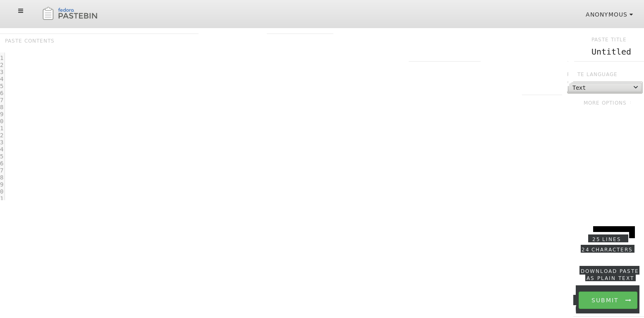Click the PASTE TITLE label

[609, 40]
